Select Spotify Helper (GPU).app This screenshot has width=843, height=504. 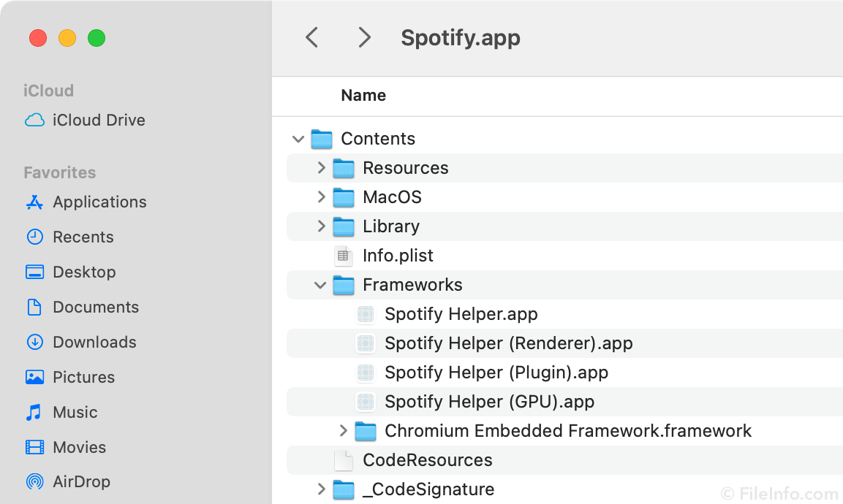point(489,402)
